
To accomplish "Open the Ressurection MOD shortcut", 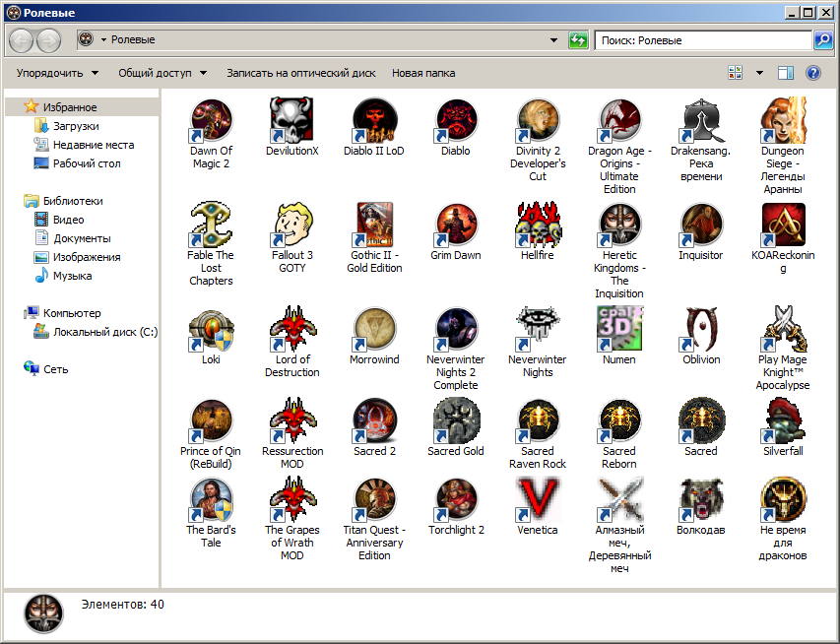I will click(292, 420).
